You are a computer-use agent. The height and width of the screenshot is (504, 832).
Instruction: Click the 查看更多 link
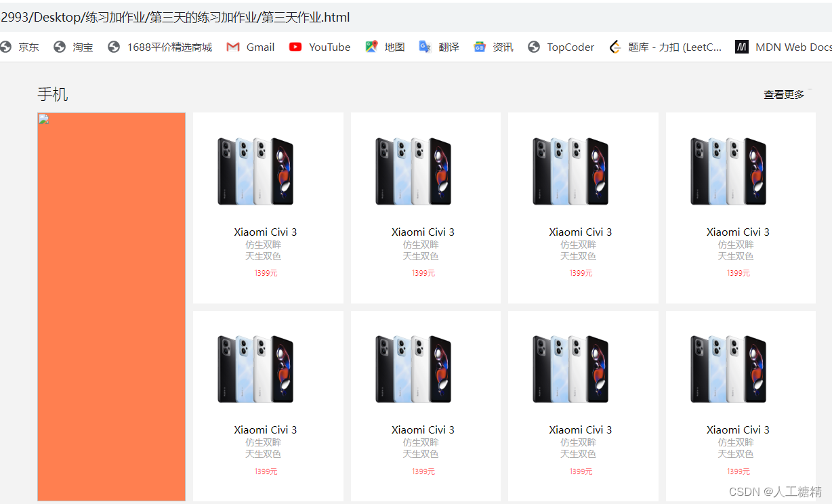pyautogui.click(x=784, y=95)
